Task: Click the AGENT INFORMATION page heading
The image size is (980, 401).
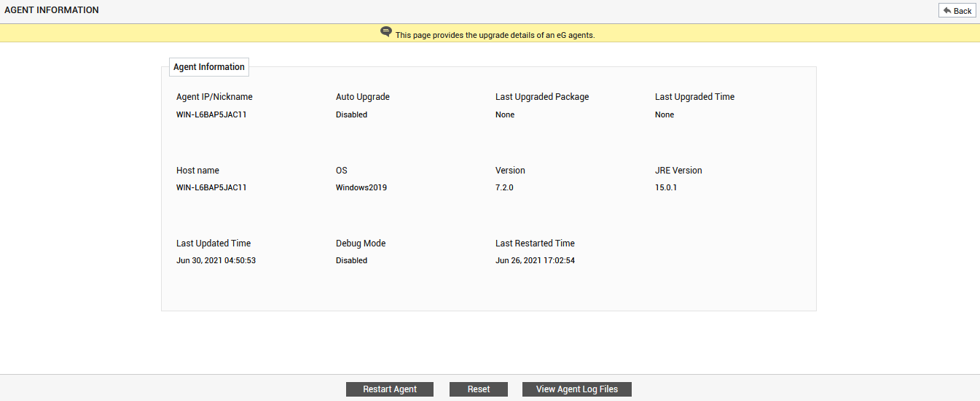Action: pyautogui.click(x=52, y=10)
